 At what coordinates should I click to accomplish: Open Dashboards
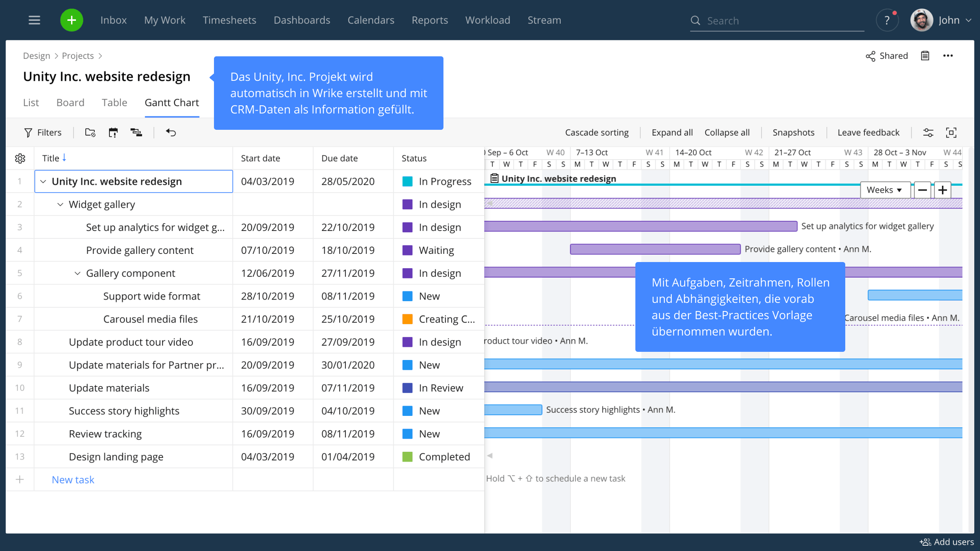click(302, 20)
